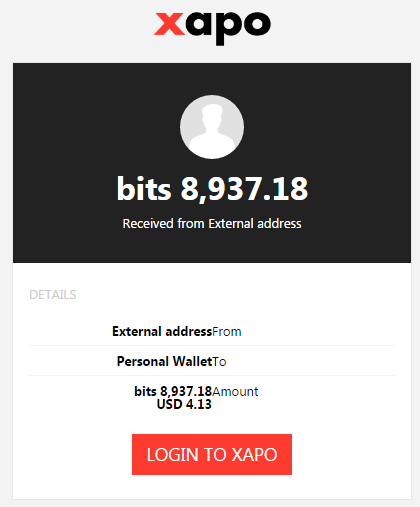The width and height of the screenshot is (420, 507).
Task: Click the "From" field label
Action: (227, 332)
